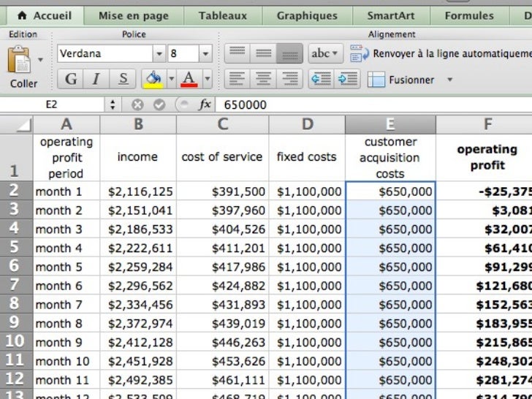
Task: Select column header B
Action: 138,124
